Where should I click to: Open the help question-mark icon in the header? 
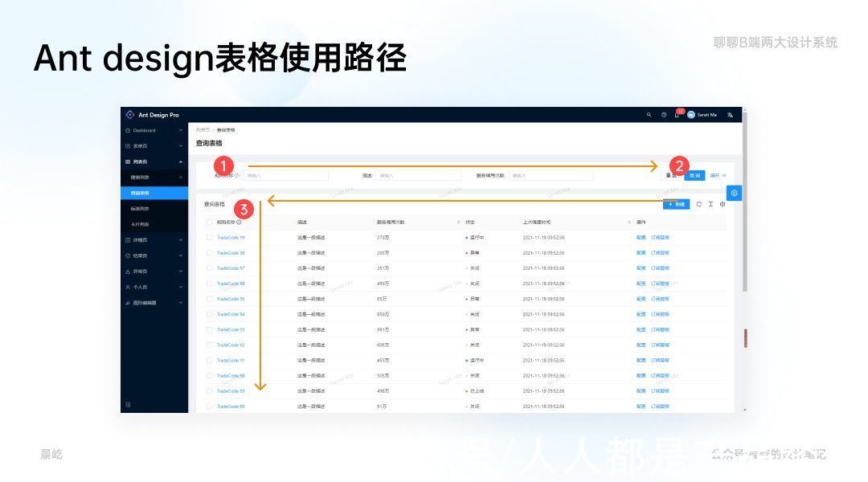664,116
